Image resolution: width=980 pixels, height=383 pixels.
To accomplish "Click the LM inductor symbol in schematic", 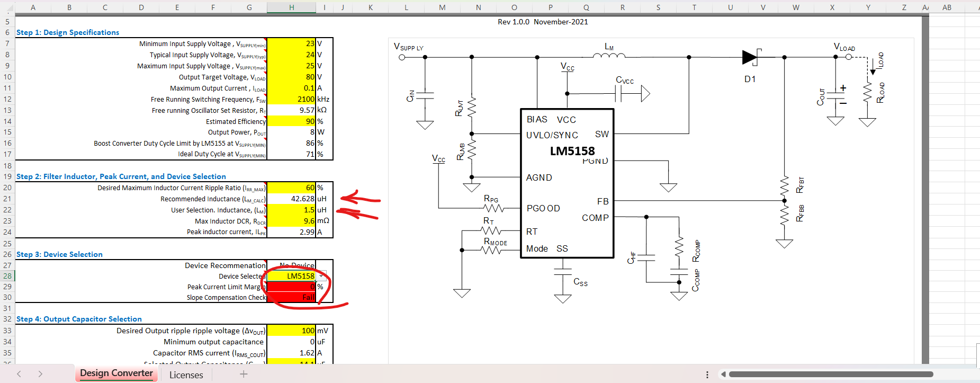I will (x=609, y=56).
